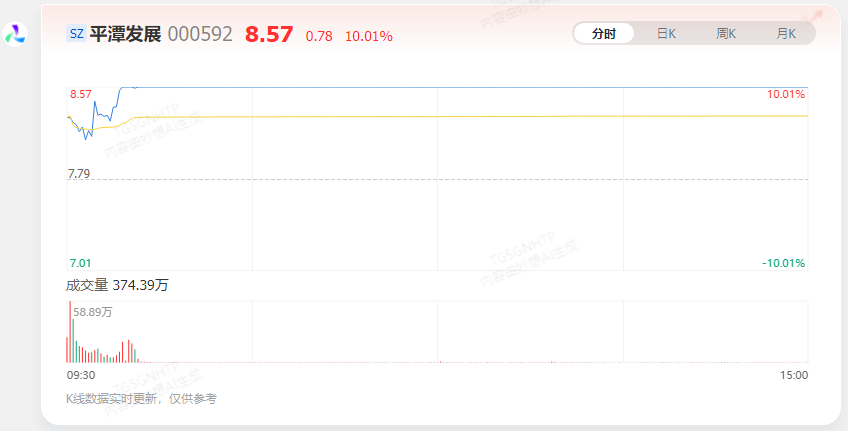This screenshot has width=848, height=431.
Task: Click the blue price line's early dip
Action: 85,135
